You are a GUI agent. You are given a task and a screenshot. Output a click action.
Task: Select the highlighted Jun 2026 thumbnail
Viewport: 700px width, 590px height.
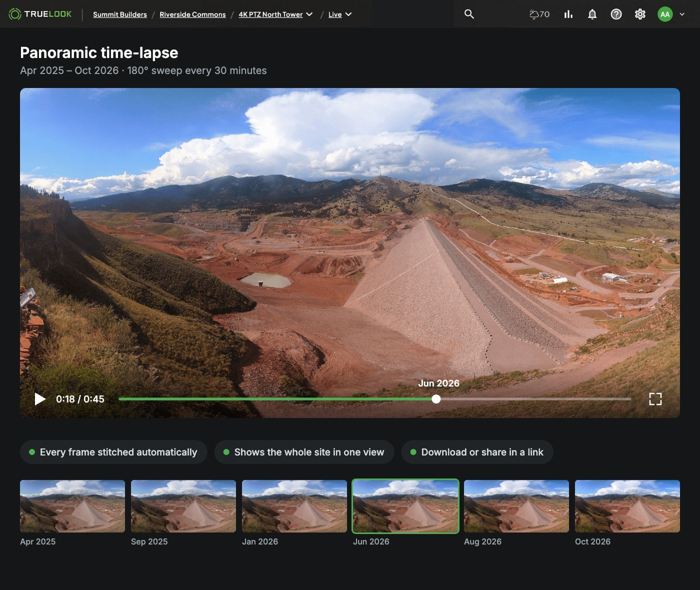click(x=405, y=506)
